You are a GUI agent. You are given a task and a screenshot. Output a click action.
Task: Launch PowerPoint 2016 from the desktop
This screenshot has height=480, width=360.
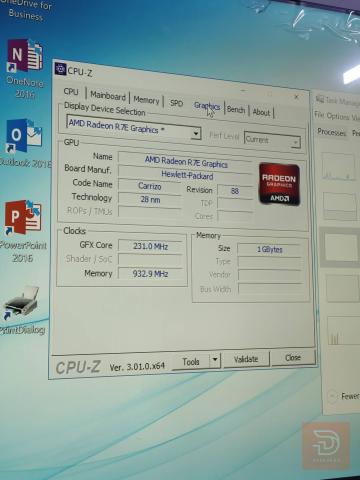click(23, 231)
